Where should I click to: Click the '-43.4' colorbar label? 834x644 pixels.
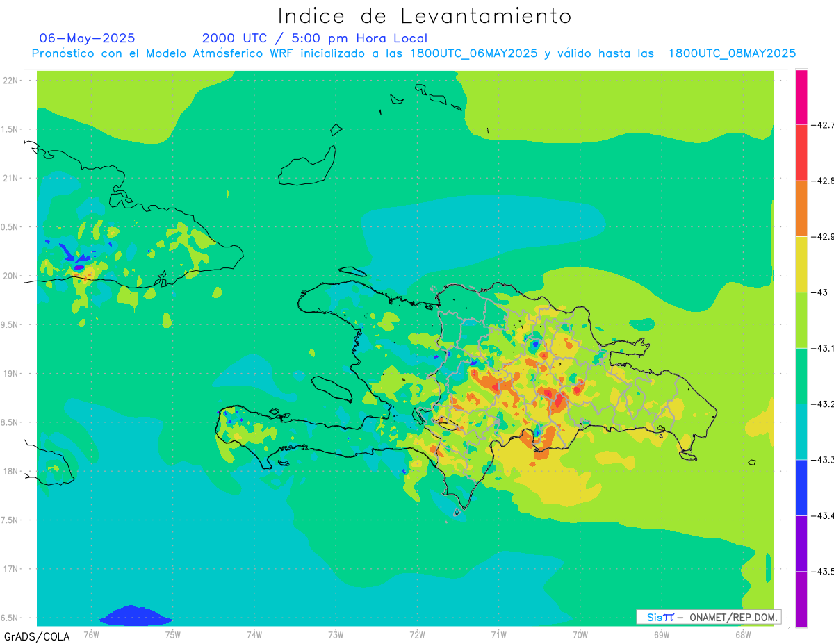coord(822,515)
